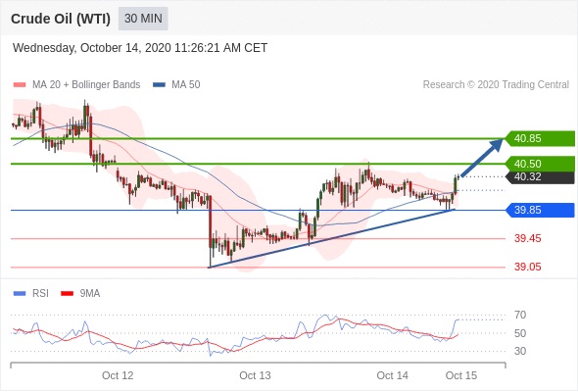Click the 39.05 red support label
578x392 pixels.
(528, 267)
